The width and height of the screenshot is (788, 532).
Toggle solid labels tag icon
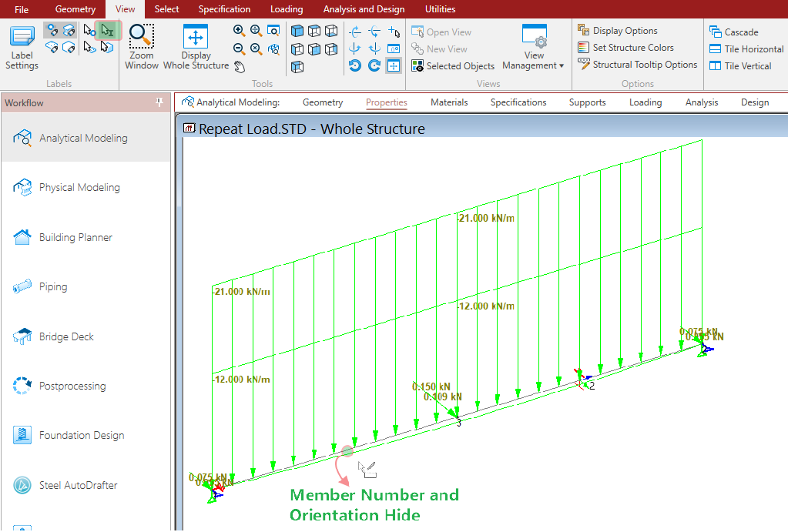[69, 47]
